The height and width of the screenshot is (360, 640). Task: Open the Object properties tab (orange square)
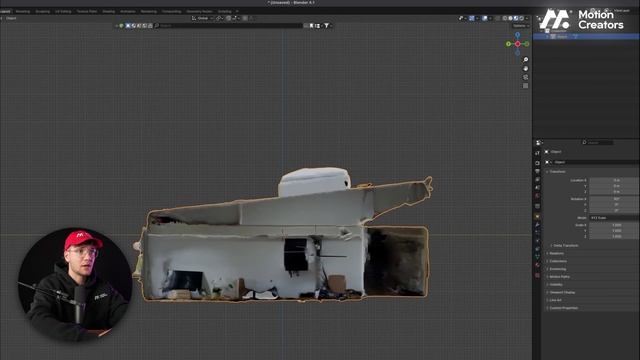(x=537, y=216)
